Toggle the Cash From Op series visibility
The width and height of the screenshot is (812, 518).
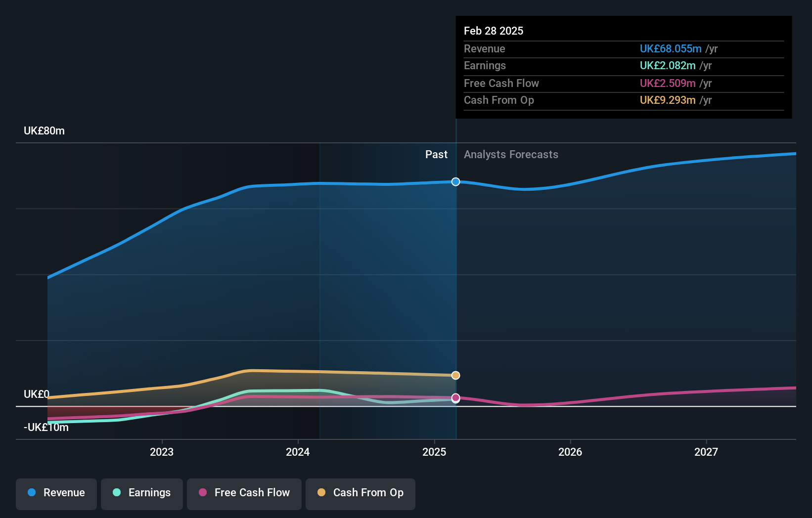[x=361, y=494]
